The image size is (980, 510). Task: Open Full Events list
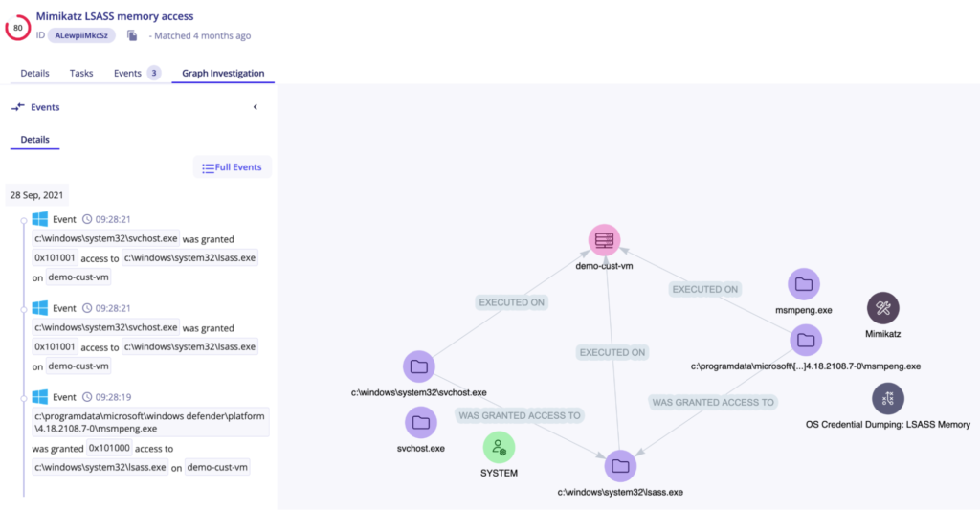click(x=232, y=166)
